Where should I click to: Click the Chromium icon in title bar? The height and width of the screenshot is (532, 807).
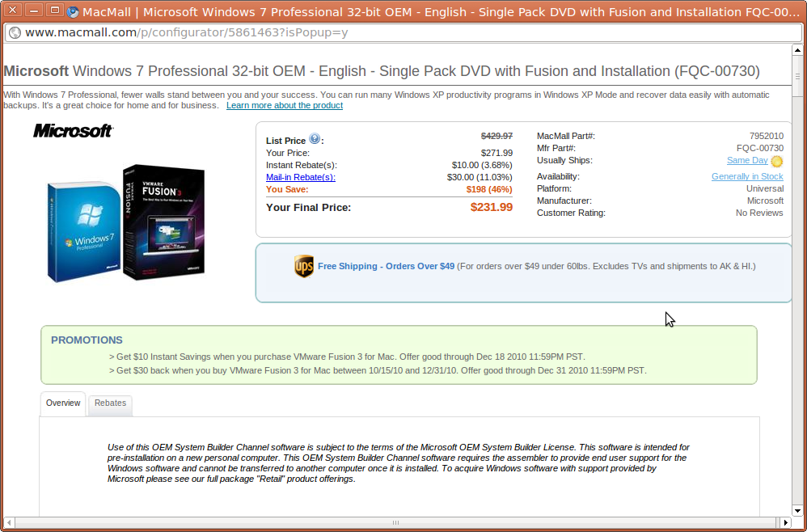click(73, 12)
